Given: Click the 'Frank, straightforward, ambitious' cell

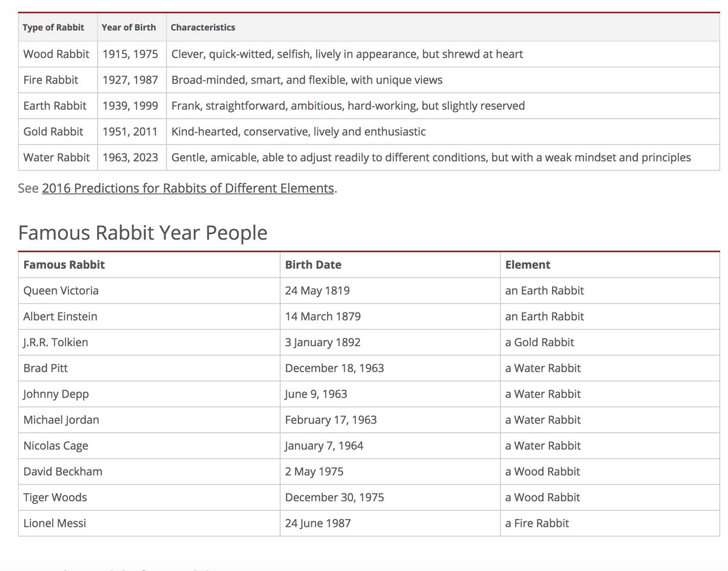Looking at the screenshot, I should (443, 105).
